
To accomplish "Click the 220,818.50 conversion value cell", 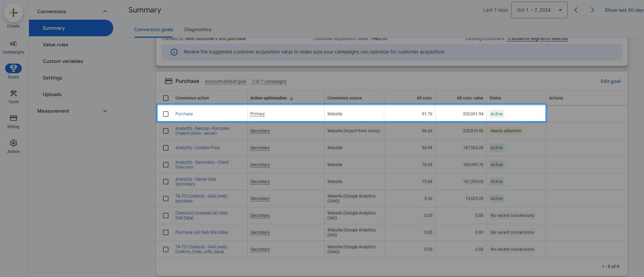I will coord(473,131).
